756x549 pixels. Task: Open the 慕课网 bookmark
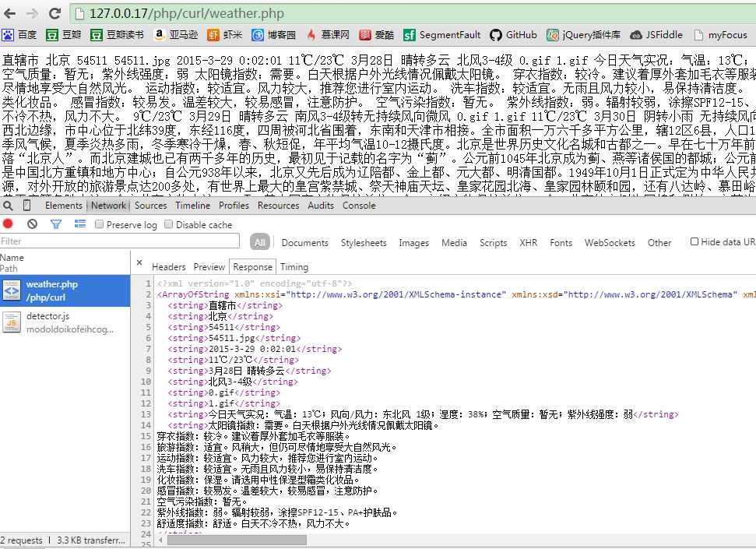coord(327,35)
